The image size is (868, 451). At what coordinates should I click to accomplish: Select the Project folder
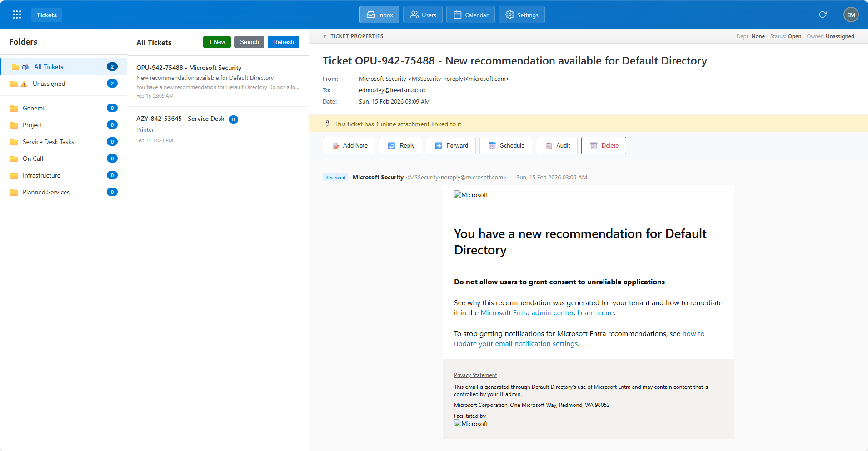64,125
